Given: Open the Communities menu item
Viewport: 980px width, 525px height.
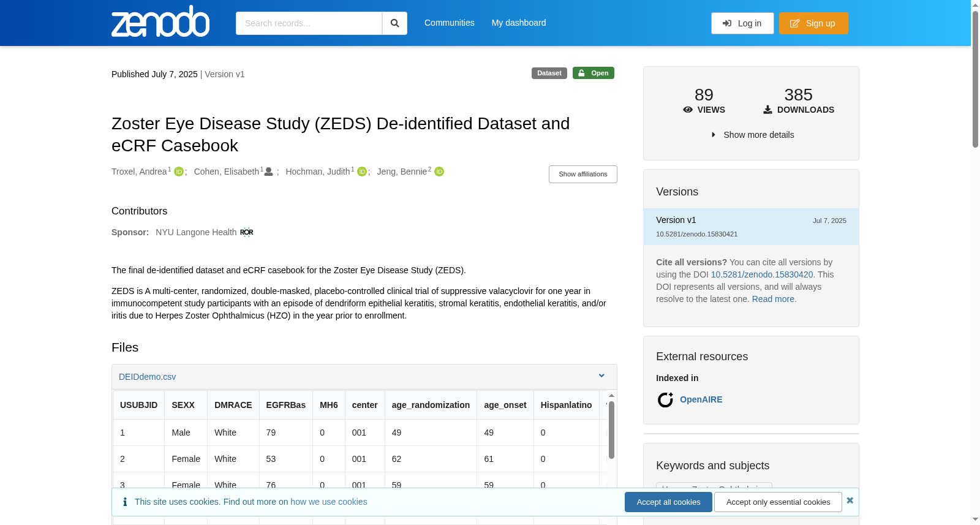Looking at the screenshot, I should pyautogui.click(x=450, y=23).
